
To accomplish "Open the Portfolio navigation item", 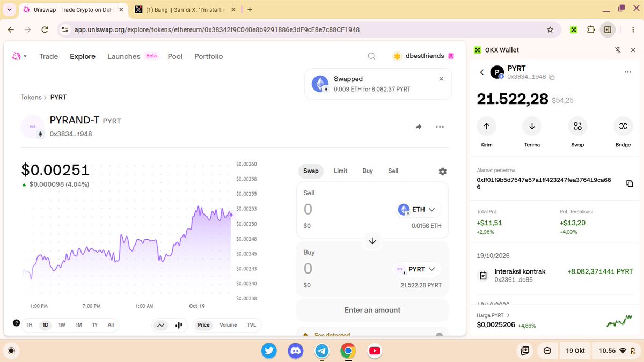I will [208, 56].
